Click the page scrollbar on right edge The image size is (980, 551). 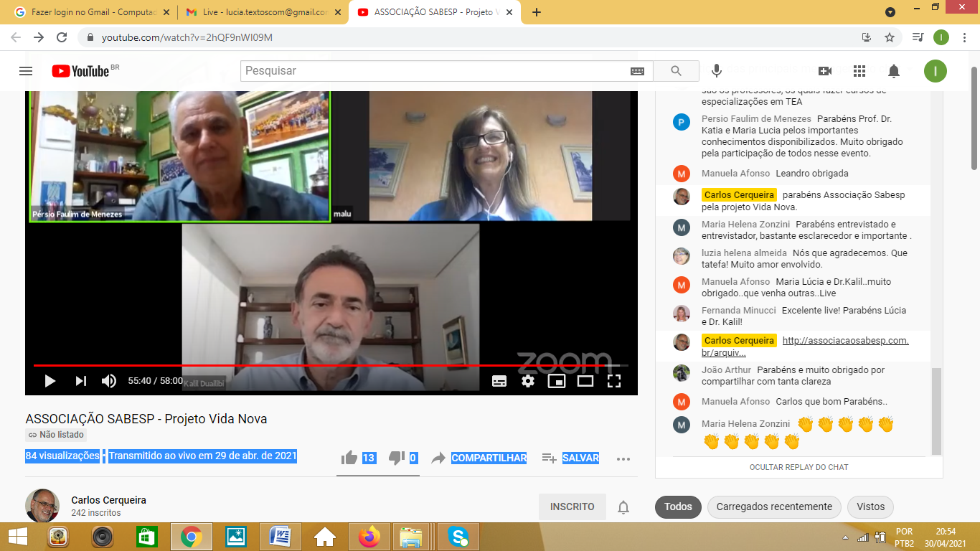point(974,118)
